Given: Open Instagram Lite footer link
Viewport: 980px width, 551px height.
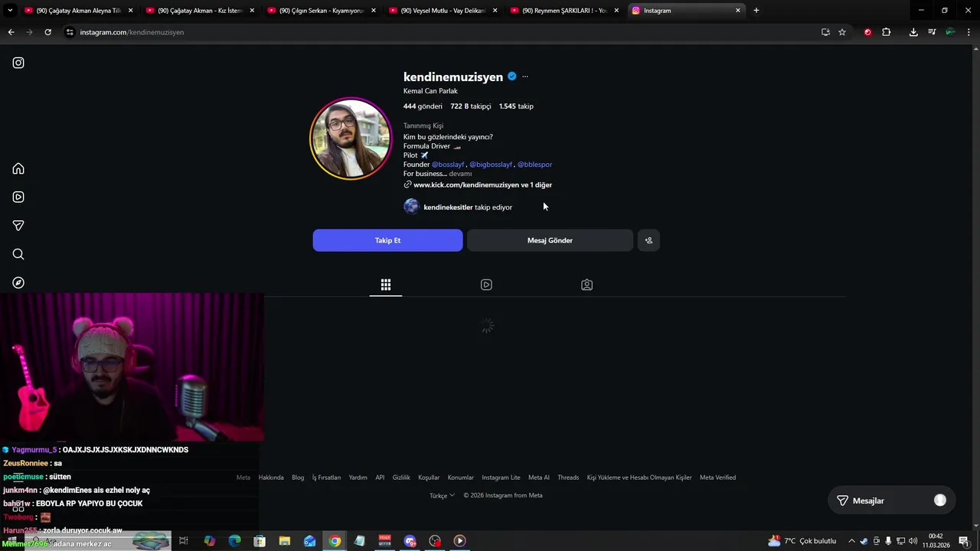Looking at the screenshot, I should point(501,478).
